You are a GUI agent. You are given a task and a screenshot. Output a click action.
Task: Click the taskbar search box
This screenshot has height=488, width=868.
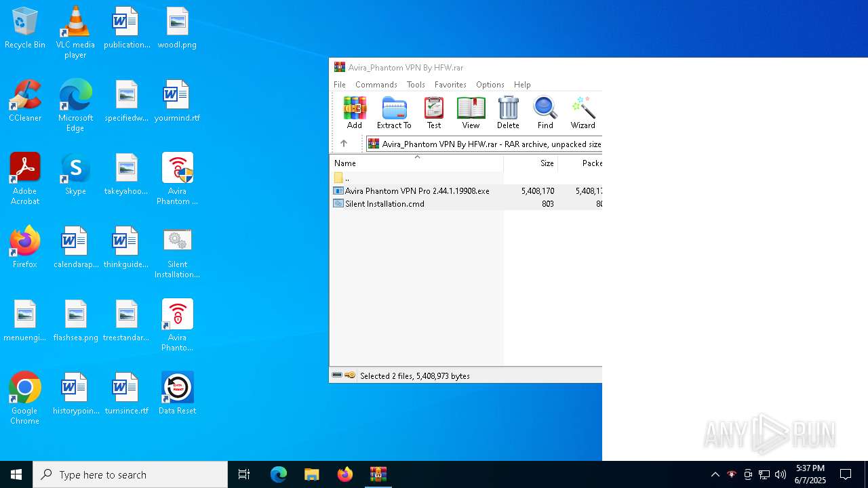[x=130, y=474]
